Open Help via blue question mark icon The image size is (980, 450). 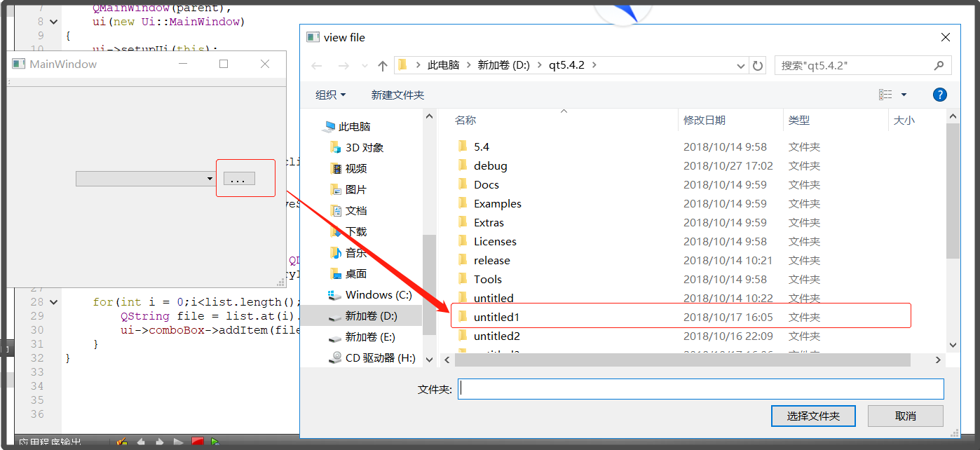coord(940,94)
